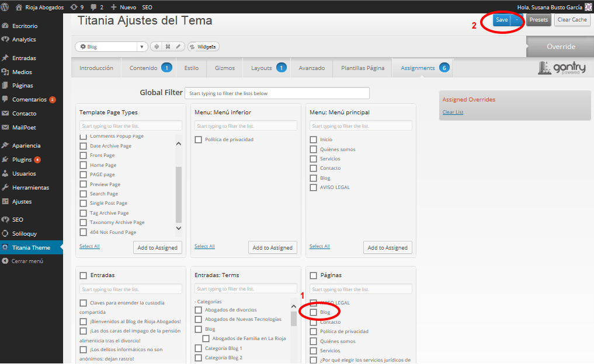The image size is (594, 364).
Task: Focus the Template Page Types filter field
Action: point(131,126)
